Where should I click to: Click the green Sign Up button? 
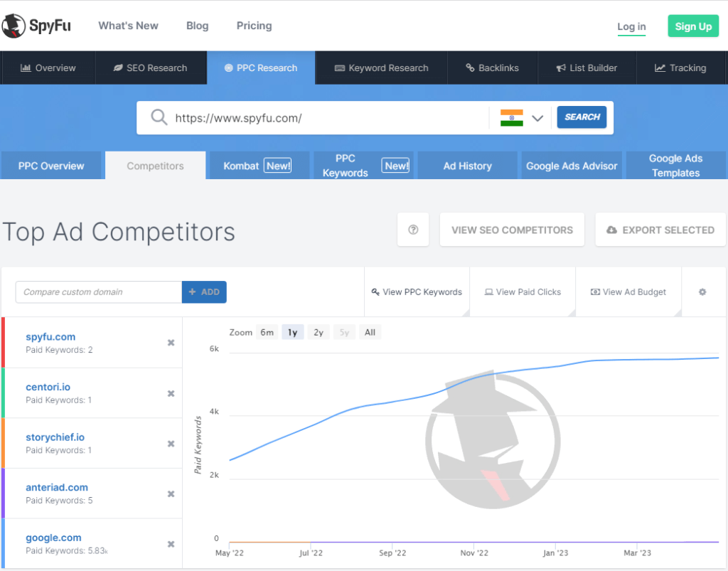point(692,26)
